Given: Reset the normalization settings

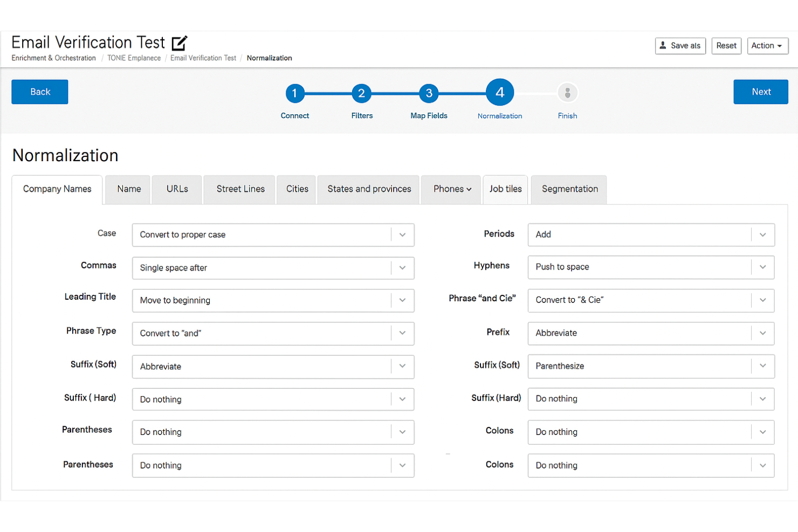Looking at the screenshot, I should pyautogui.click(x=726, y=46).
